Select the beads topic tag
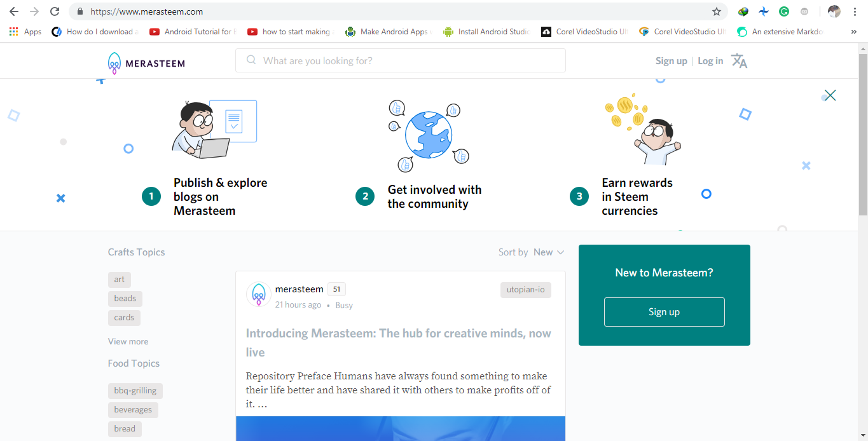Image resolution: width=868 pixels, height=441 pixels. coord(125,299)
